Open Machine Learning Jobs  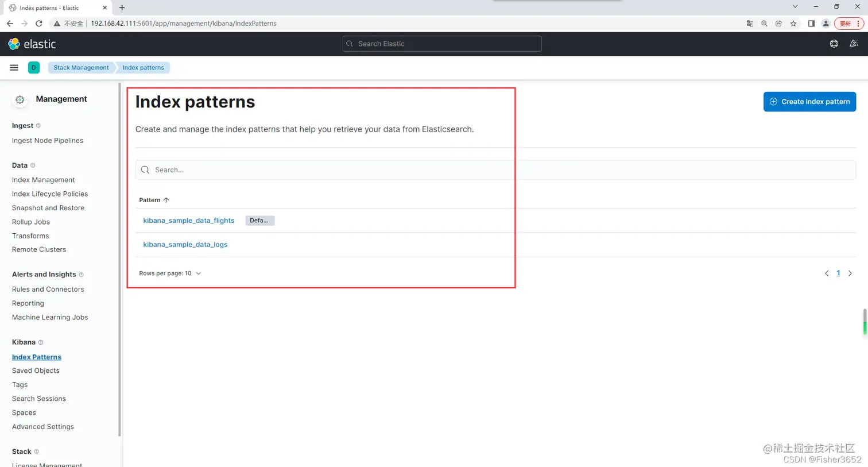point(50,318)
